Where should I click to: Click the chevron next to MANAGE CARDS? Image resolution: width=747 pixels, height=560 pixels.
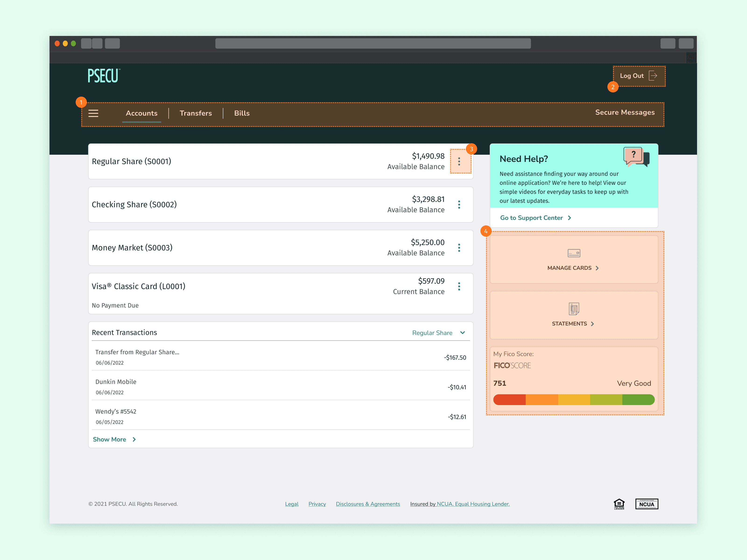[x=597, y=268]
